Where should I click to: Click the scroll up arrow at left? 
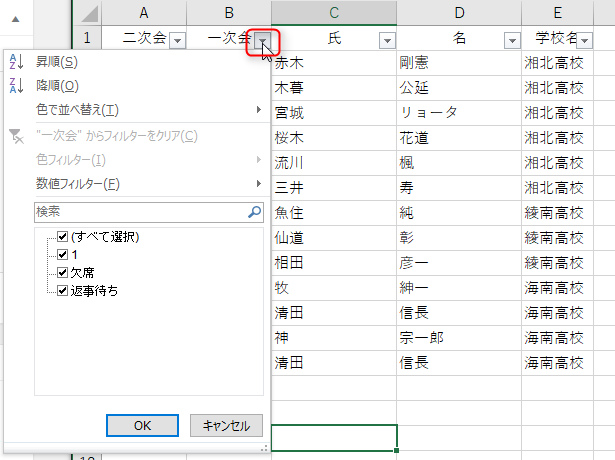point(16,19)
